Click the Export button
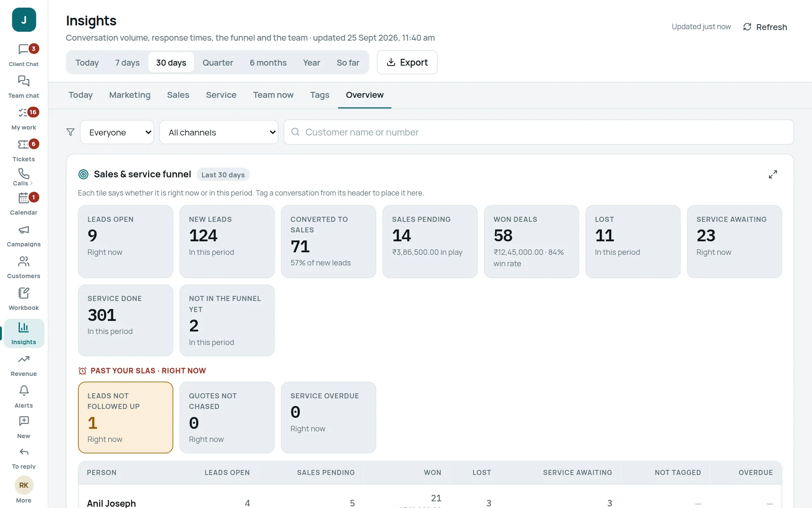This screenshot has width=812, height=508. tap(407, 63)
